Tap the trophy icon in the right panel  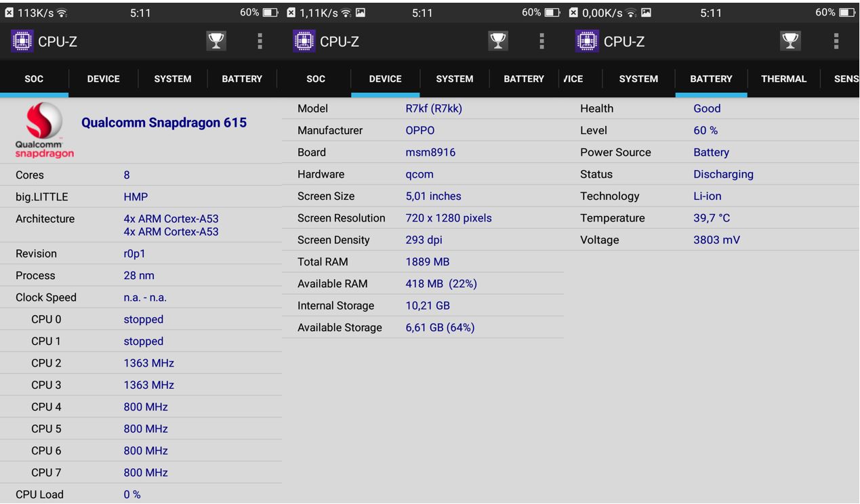click(790, 41)
